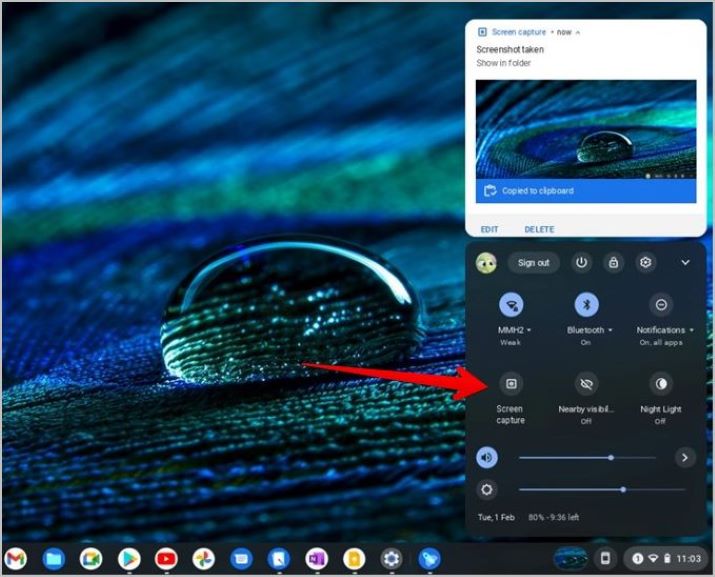Open the Screen capture tool tile
715x577 pixels.
[x=511, y=384]
